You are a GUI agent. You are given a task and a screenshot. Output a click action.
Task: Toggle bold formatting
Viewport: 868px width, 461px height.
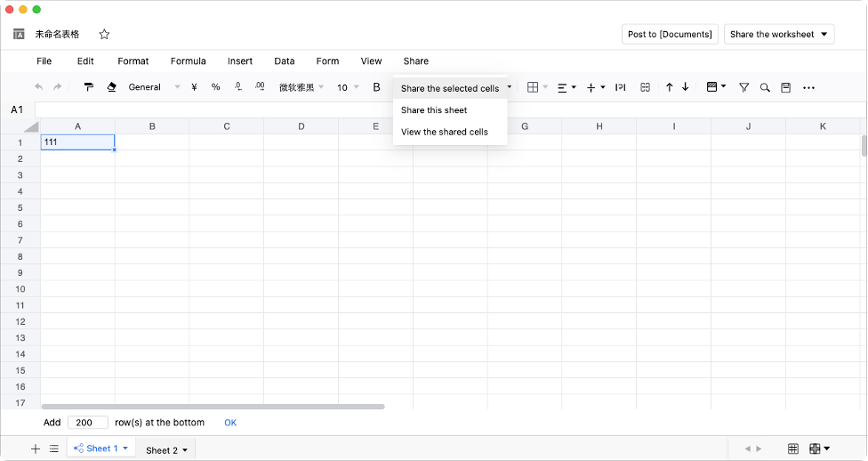click(x=376, y=87)
